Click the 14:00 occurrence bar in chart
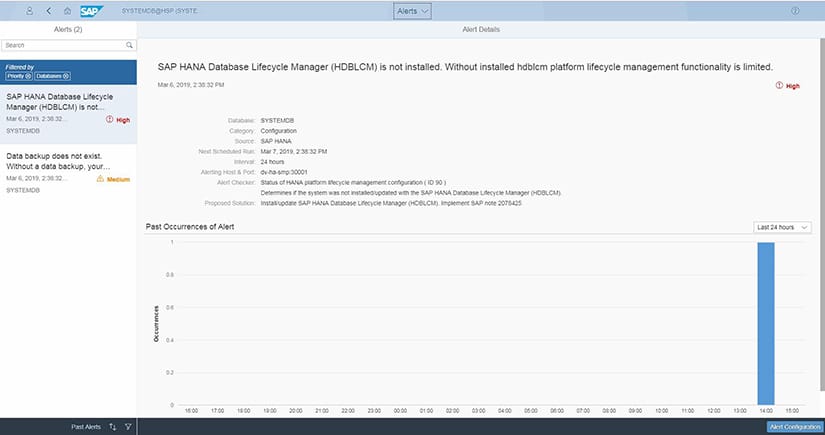The height and width of the screenshot is (435, 825). coord(766,323)
